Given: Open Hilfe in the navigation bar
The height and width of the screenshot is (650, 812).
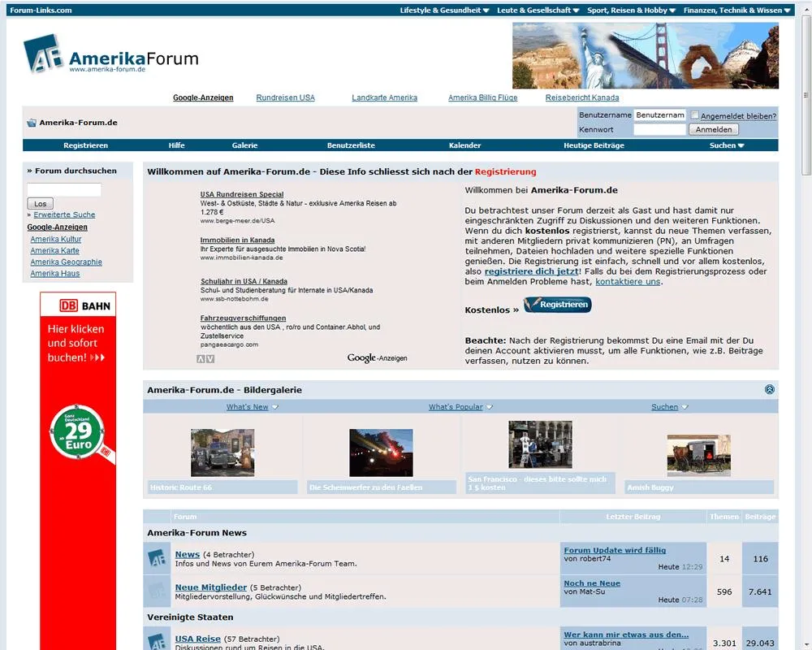Looking at the screenshot, I should [176, 145].
